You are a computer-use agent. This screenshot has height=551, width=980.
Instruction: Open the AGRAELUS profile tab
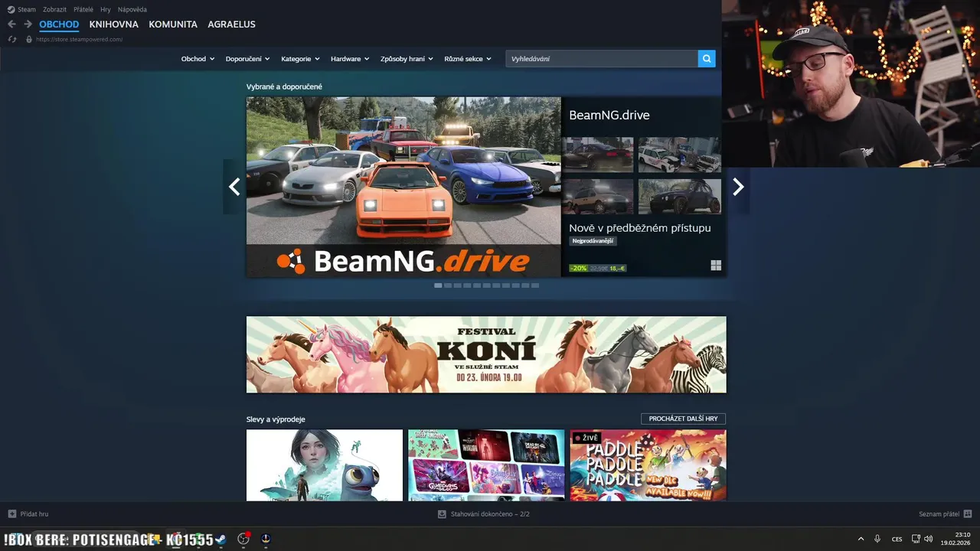click(231, 24)
